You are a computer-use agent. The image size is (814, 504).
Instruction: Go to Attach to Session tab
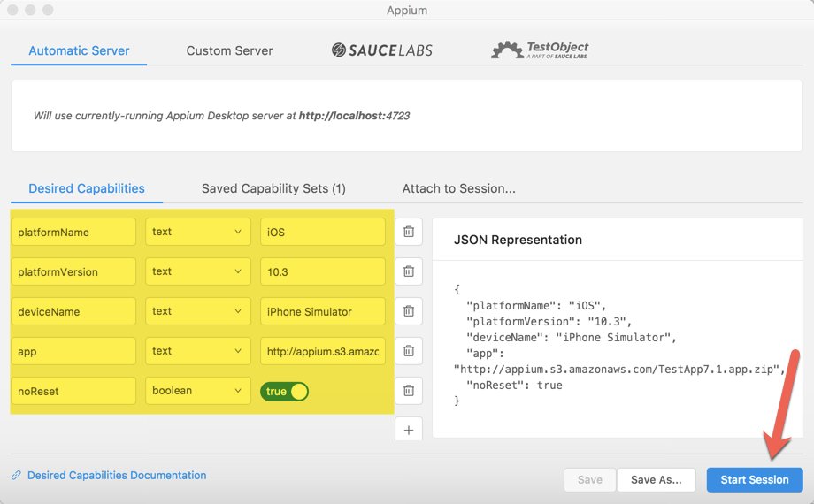(459, 188)
